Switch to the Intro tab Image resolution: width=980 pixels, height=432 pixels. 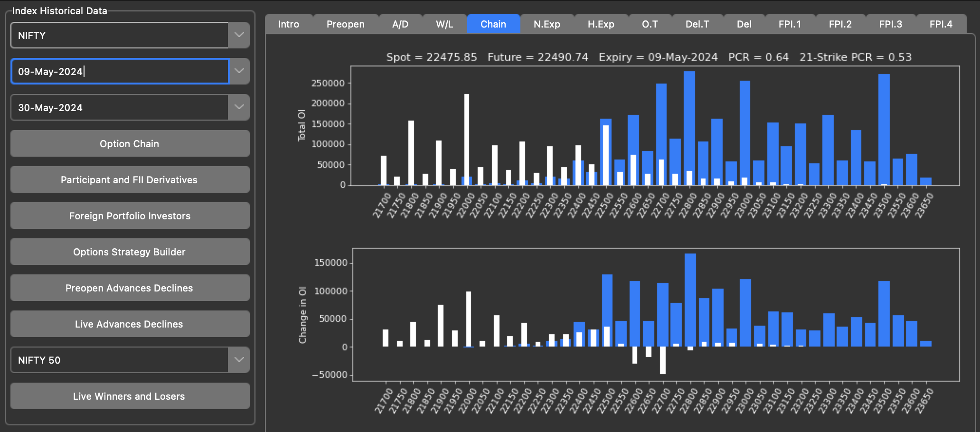[x=289, y=24]
